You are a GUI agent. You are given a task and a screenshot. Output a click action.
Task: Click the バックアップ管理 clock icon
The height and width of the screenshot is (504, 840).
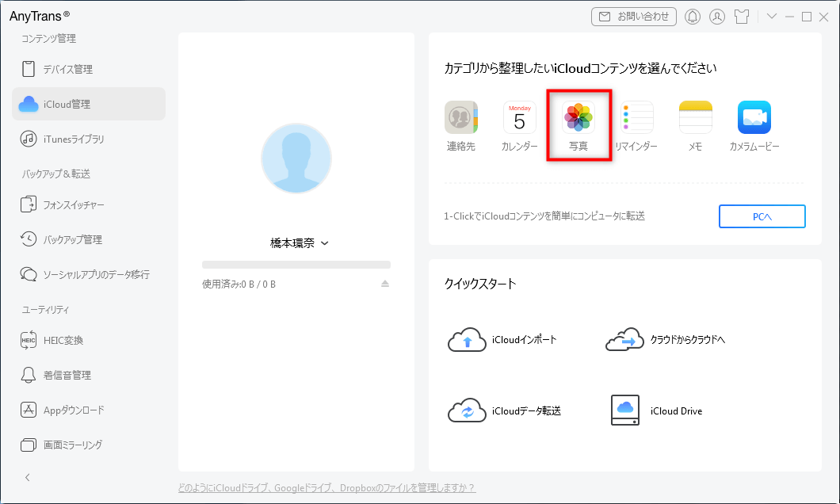pos(29,239)
